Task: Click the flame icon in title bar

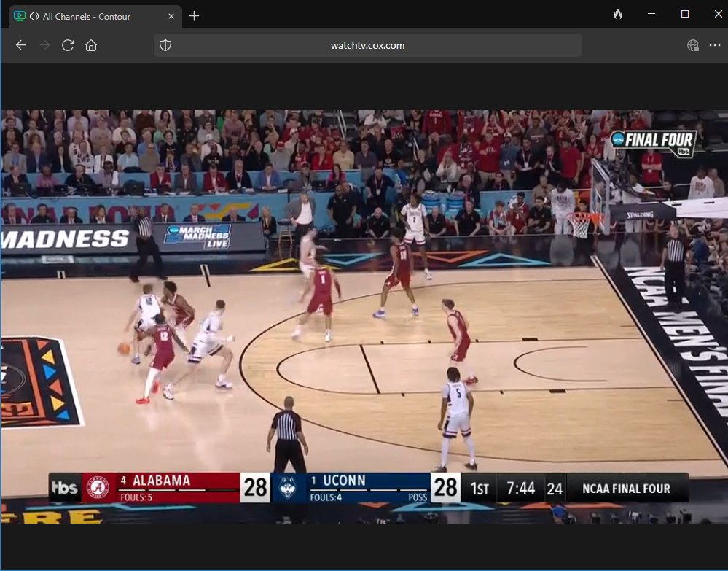Action: 618,15
